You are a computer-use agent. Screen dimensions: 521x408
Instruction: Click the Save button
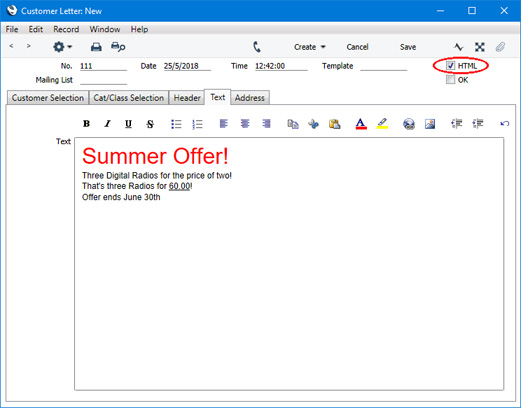coord(408,47)
